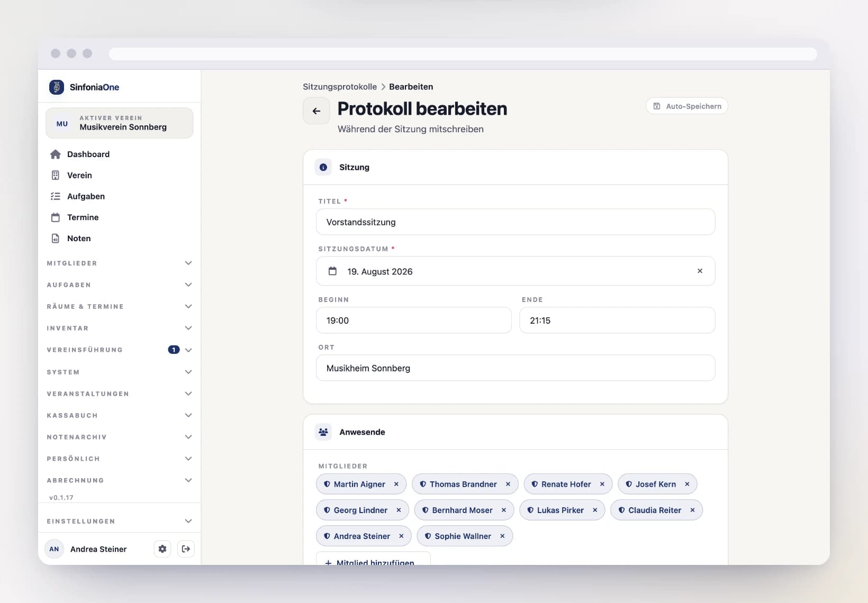Open the Verein menu item
The image size is (868, 603).
tap(119, 175)
